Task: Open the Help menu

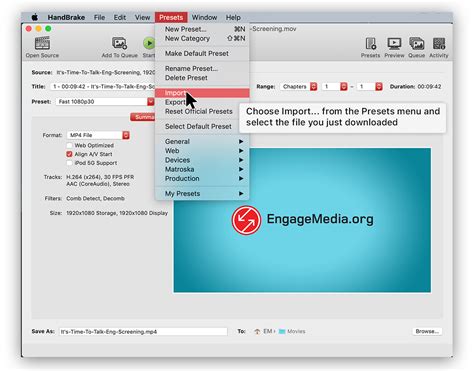Action: pyautogui.click(x=233, y=17)
